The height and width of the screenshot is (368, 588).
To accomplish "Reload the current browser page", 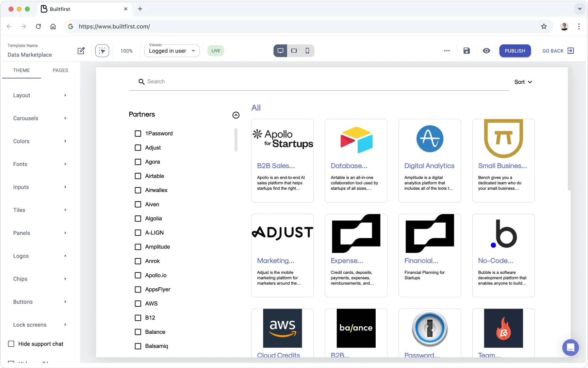I will (x=38, y=27).
